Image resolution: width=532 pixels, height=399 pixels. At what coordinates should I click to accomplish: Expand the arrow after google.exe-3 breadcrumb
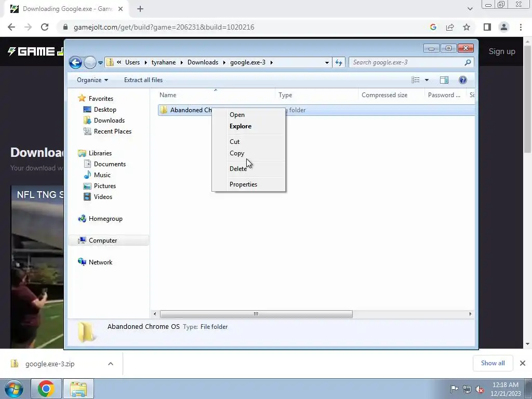coord(271,62)
